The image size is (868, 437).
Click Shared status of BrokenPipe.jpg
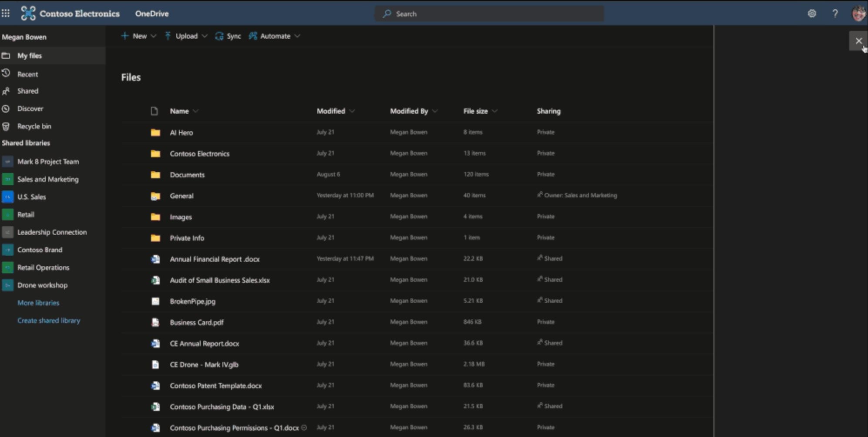[550, 301]
